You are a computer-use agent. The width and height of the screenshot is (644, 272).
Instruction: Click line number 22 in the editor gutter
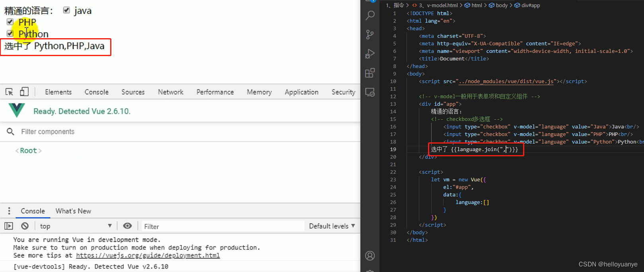click(x=393, y=172)
